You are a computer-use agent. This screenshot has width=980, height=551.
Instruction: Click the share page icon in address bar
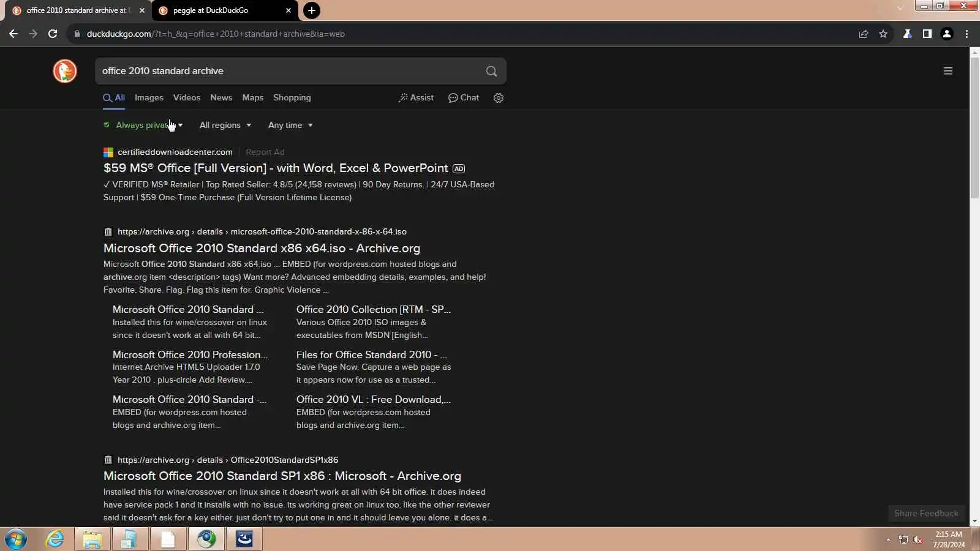(x=864, y=34)
